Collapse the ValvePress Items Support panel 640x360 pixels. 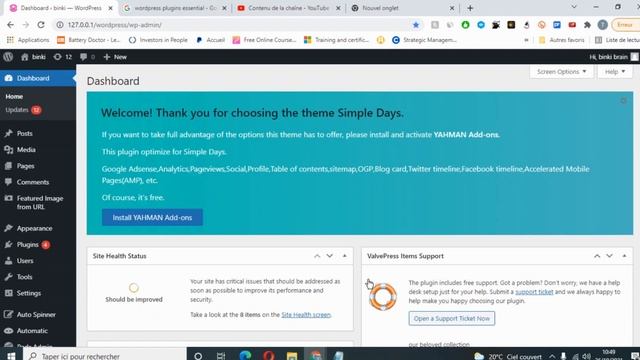(x=624, y=256)
